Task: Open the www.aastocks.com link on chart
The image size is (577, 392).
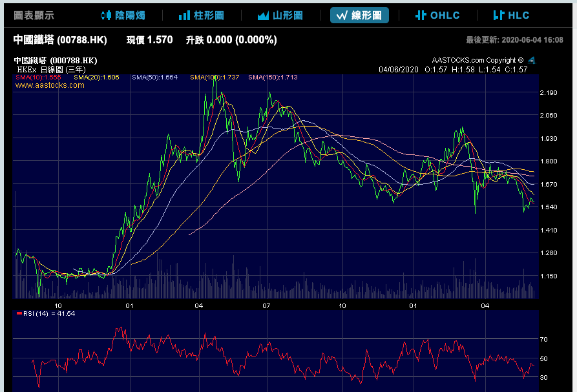Action: point(50,85)
